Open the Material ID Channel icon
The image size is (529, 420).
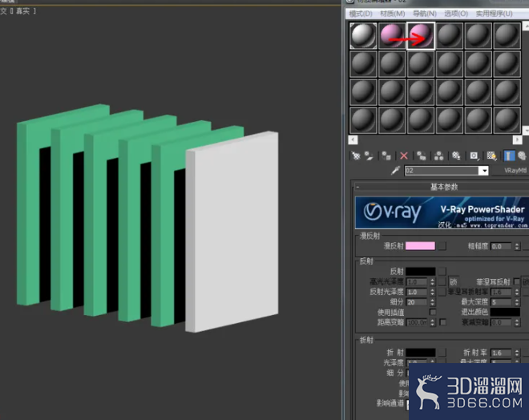point(474,155)
